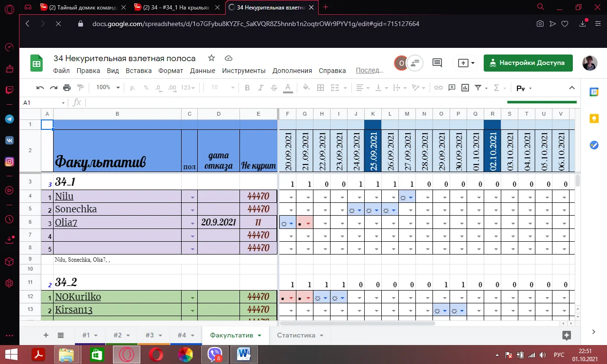Create a filter
The height and width of the screenshot is (364, 607).
click(478, 87)
